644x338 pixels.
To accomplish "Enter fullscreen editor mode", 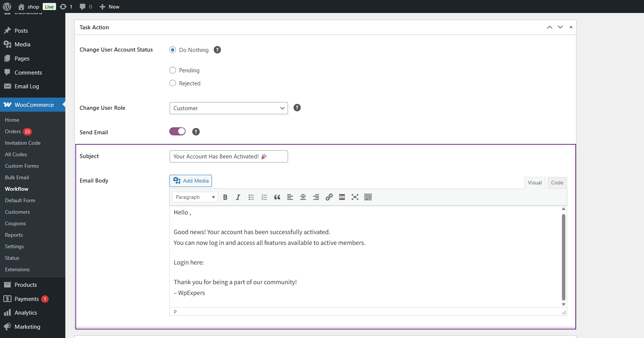I will pyautogui.click(x=355, y=197).
